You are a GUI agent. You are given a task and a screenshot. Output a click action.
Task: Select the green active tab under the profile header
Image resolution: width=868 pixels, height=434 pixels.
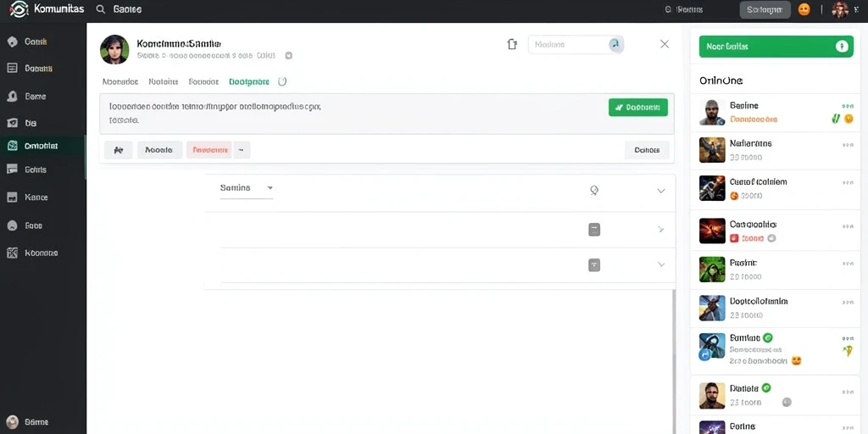click(249, 81)
